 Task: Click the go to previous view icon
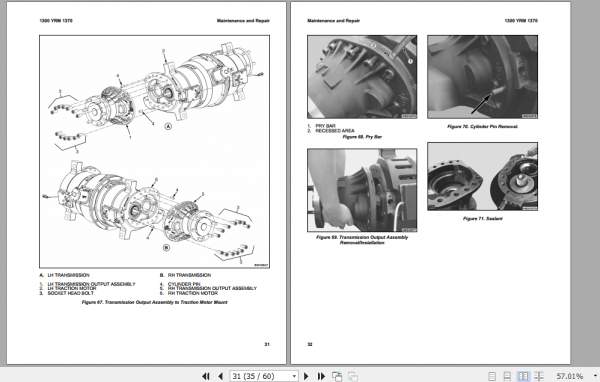tap(337, 376)
